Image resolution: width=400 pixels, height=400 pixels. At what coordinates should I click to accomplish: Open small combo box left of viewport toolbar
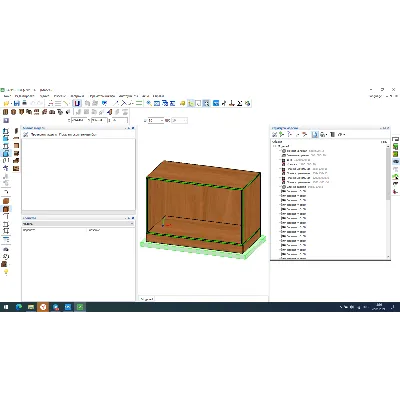156,120
